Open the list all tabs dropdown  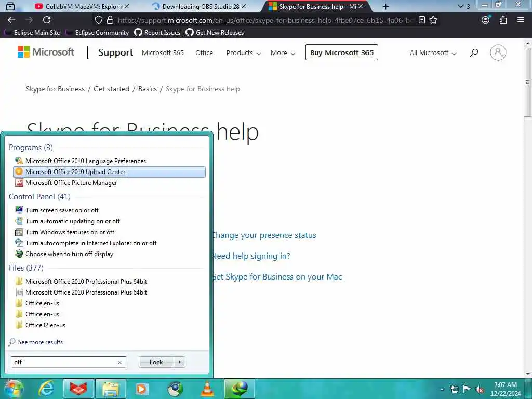461,6
